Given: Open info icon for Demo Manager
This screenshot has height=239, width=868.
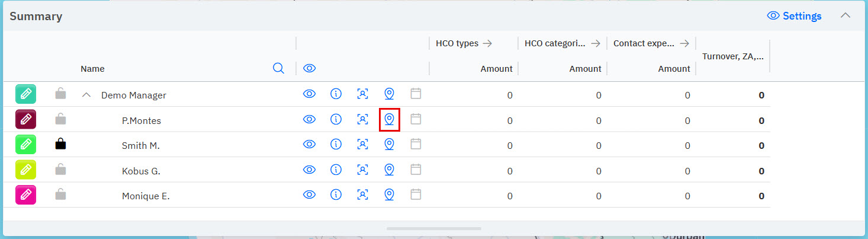Looking at the screenshot, I should 336,94.
